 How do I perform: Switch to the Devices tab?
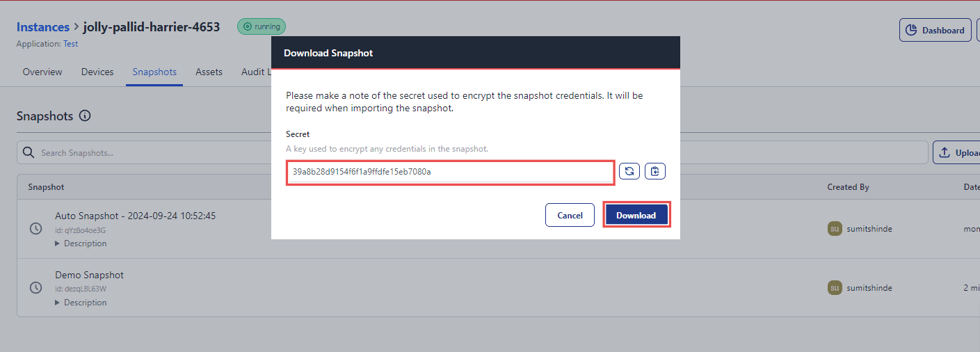pyautogui.click(x=97, y=72)
